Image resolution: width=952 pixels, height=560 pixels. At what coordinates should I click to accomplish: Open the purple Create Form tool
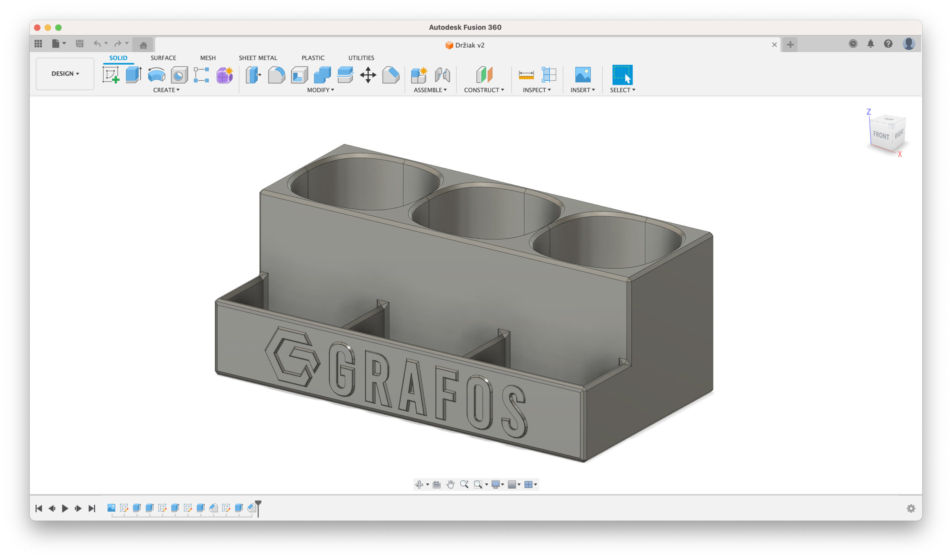tap(224, 75)
